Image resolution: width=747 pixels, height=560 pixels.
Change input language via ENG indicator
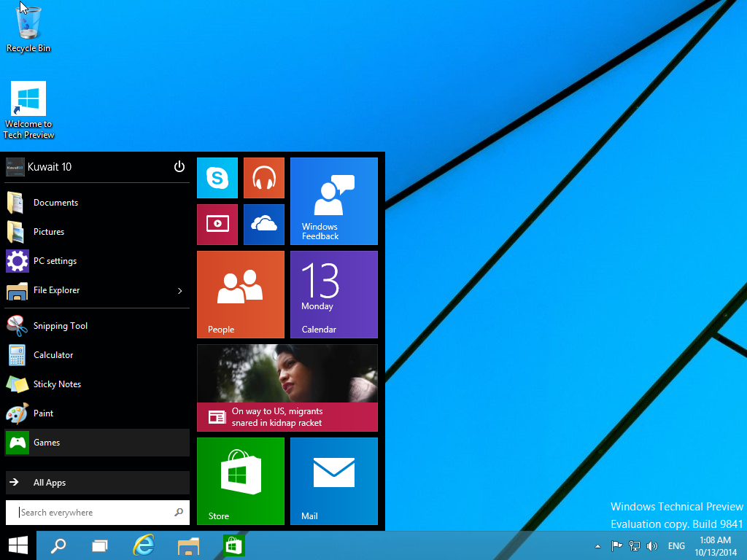[x=676, y=545]
